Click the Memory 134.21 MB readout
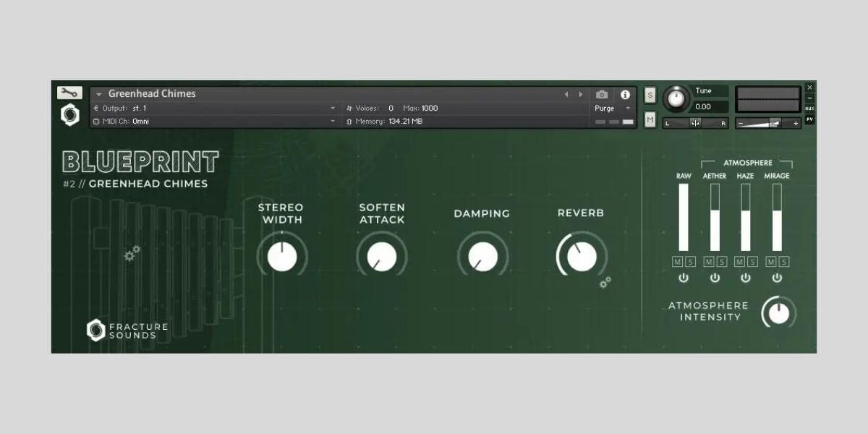Viewport: 868px width, 434px height. (x=385, y=122)
